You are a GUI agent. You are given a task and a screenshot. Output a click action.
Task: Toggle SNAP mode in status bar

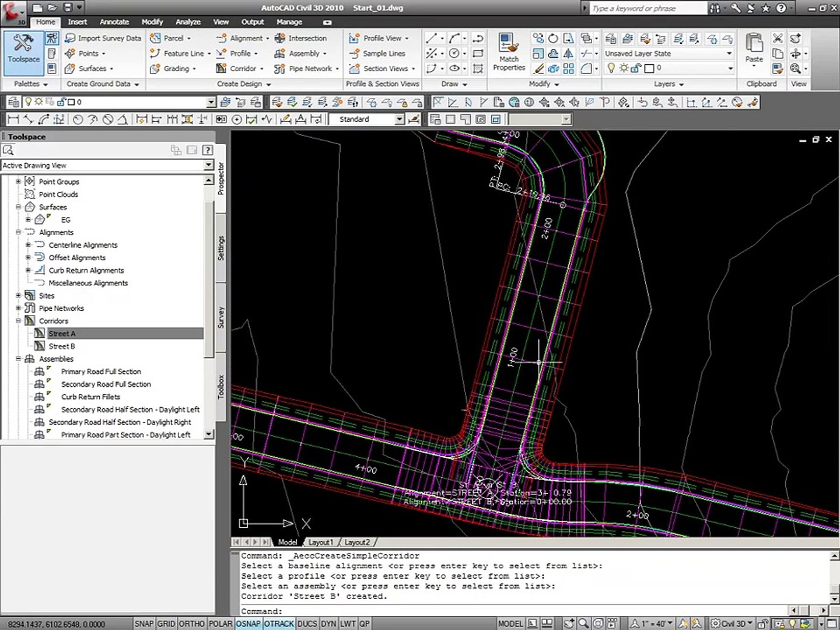tap(143, 624)
